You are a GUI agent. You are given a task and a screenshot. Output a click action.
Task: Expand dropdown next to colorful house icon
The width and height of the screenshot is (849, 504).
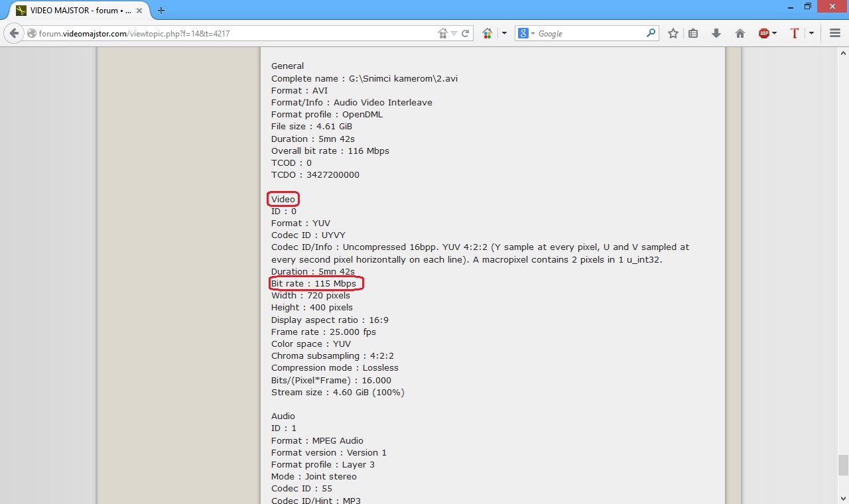[x=504, y=33]
